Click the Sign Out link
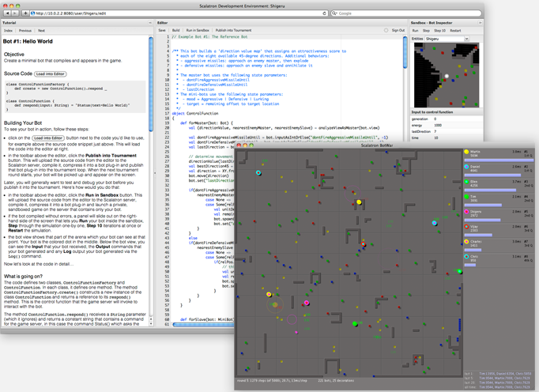The image size is (539, 392). tap(398, 30)
